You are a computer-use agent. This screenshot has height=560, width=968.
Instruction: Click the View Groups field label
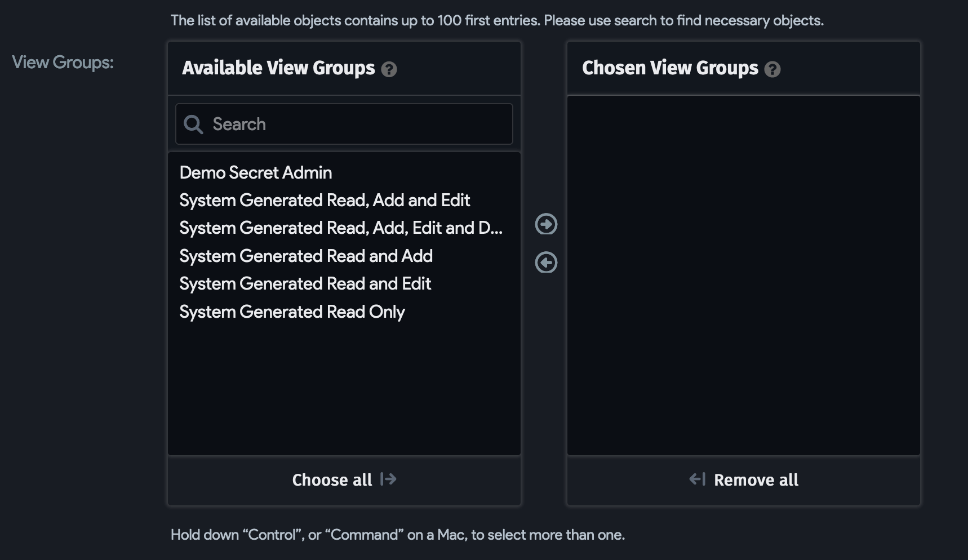(63, 63)
